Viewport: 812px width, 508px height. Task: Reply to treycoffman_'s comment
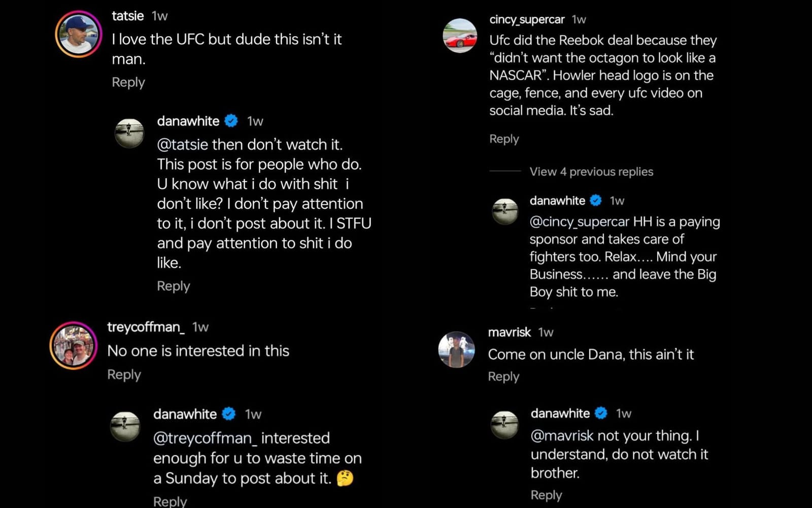[123, 374]
